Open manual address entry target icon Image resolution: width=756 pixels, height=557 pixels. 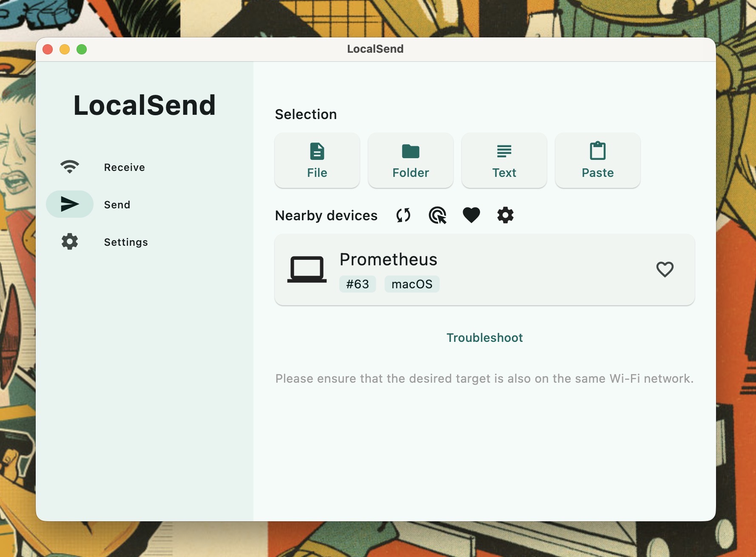pyautogui.click(x=438, y=216)
